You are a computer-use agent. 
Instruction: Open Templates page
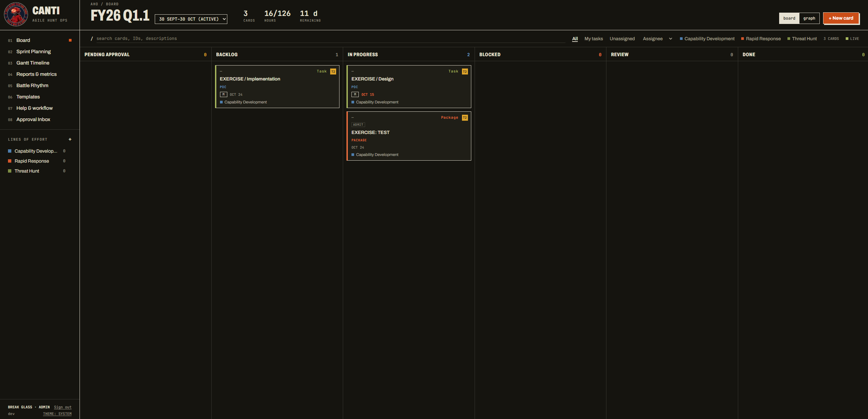[x=40, y=97]
